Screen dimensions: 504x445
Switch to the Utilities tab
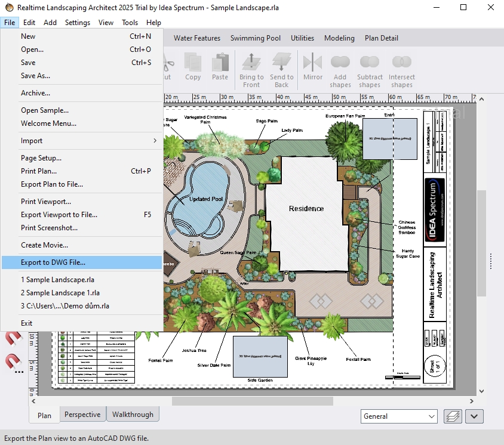coord(303,38)
